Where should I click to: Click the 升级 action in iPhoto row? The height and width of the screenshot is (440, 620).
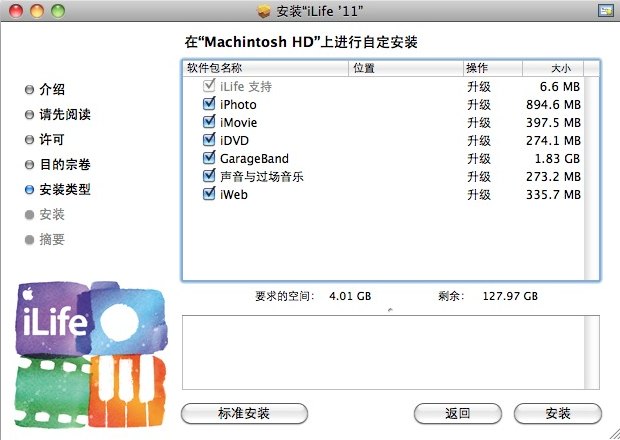(479, 104)
